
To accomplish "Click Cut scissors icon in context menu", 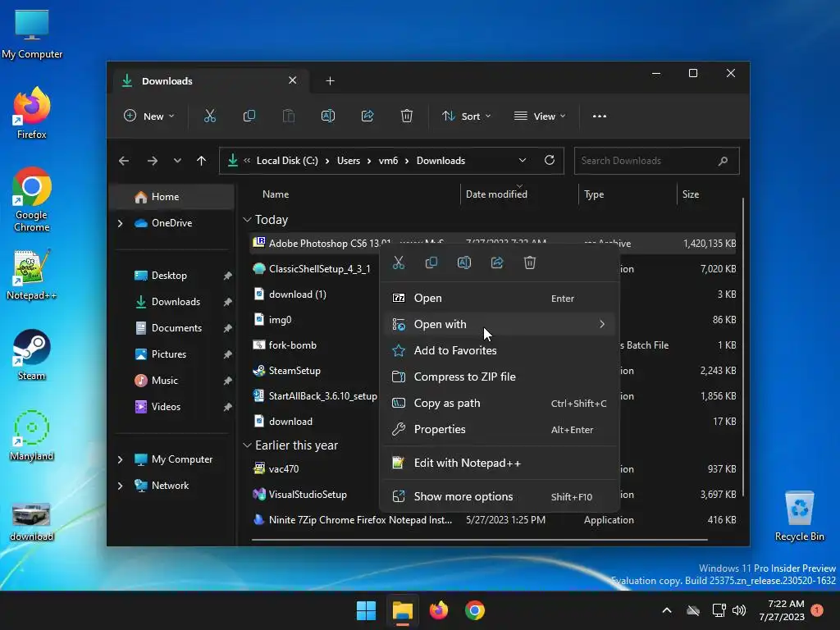I will [398, 262].
